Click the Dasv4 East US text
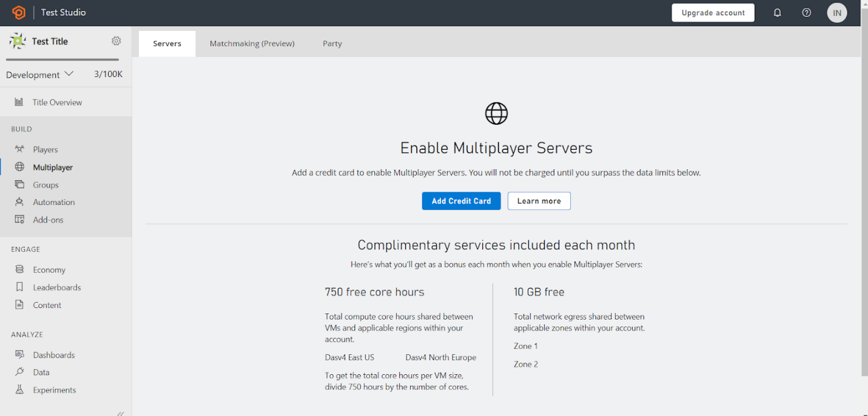 tap(349, 357)
